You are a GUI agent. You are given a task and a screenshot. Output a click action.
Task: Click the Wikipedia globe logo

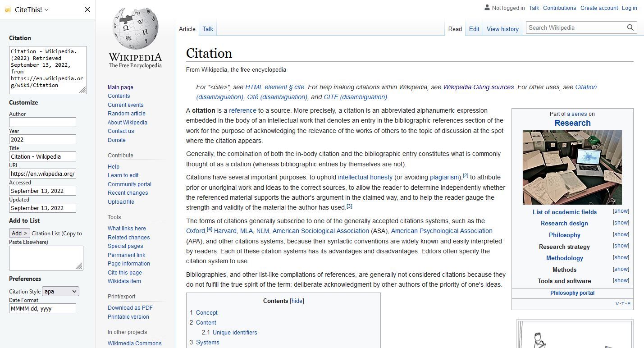coord(135,28)
